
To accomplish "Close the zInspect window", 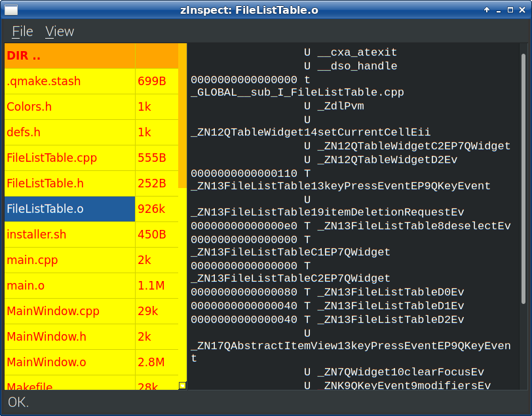I will tap(522, 10).
